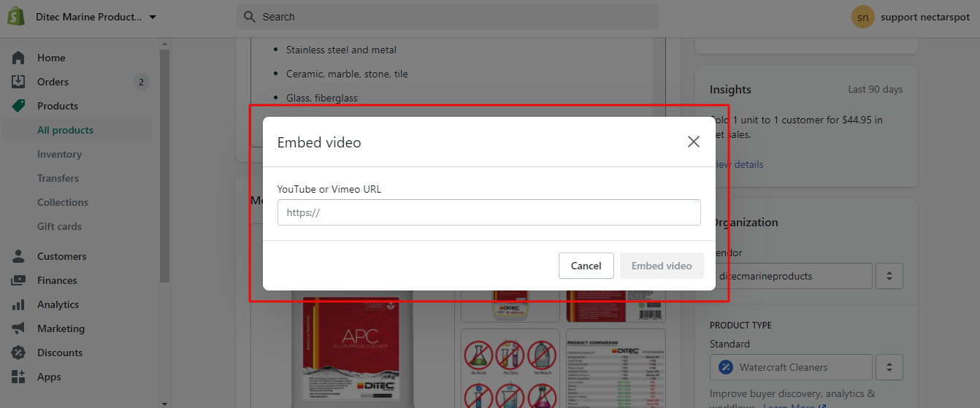Open the product type dropdown arrows
This screenshot has width=980, height=408.
click(889, 367)
